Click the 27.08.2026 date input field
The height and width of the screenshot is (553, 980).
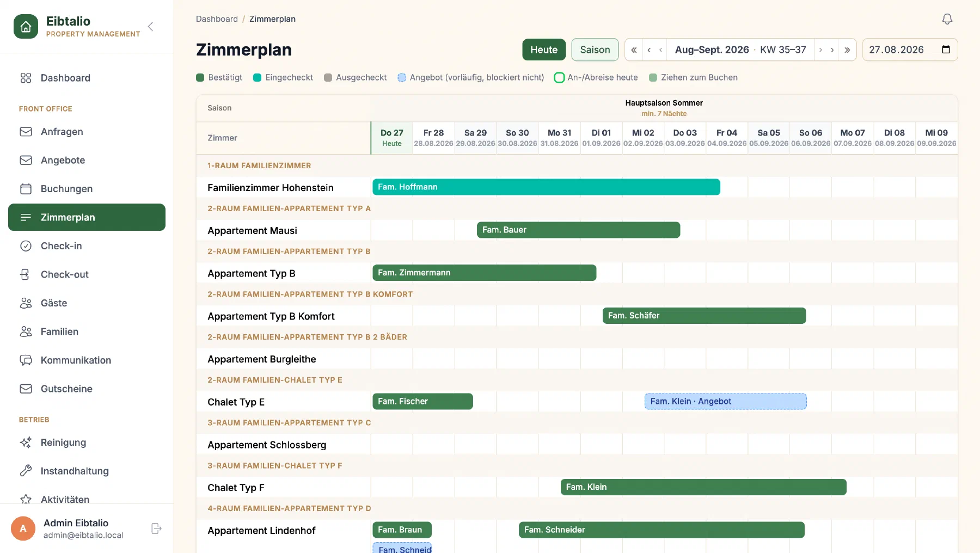tap(910, 50)
